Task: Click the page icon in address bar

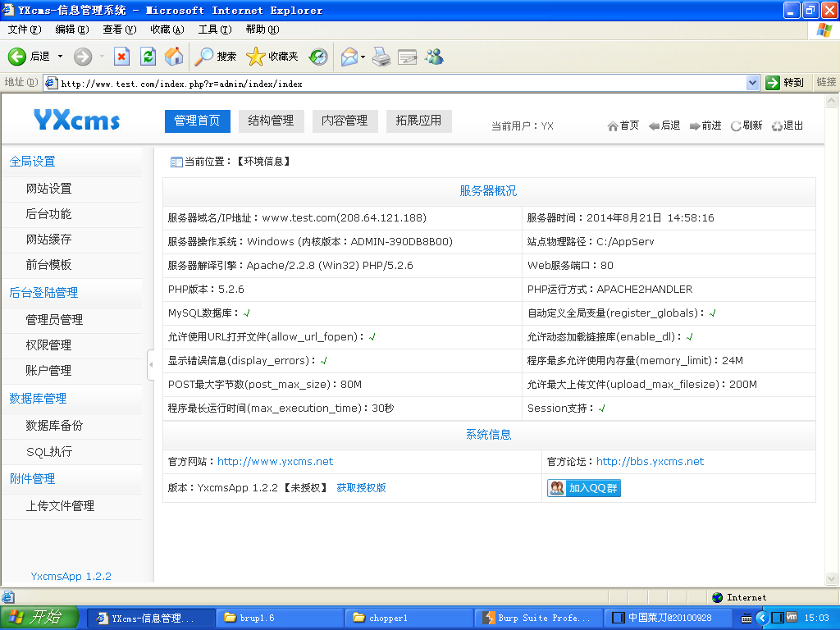Action: 51,83
